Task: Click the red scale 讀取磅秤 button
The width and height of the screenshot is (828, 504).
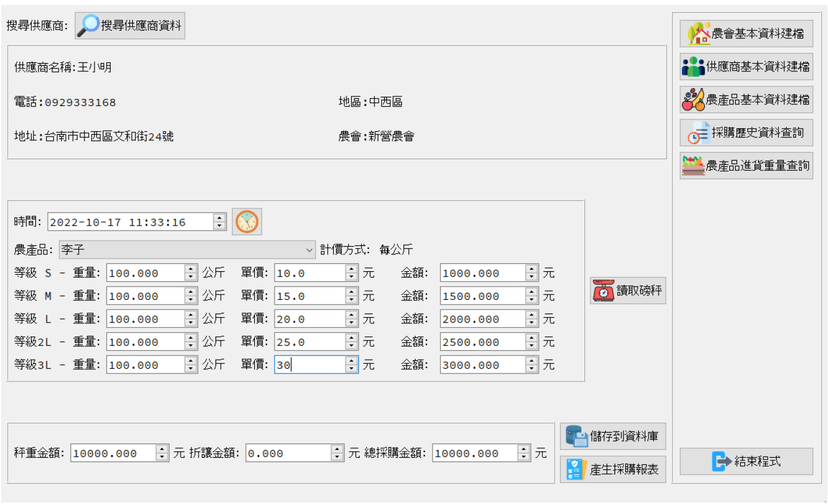Action: point(627,290)
